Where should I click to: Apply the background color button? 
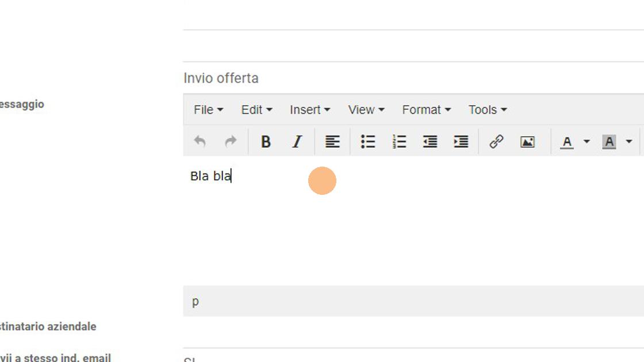(609, 141)
